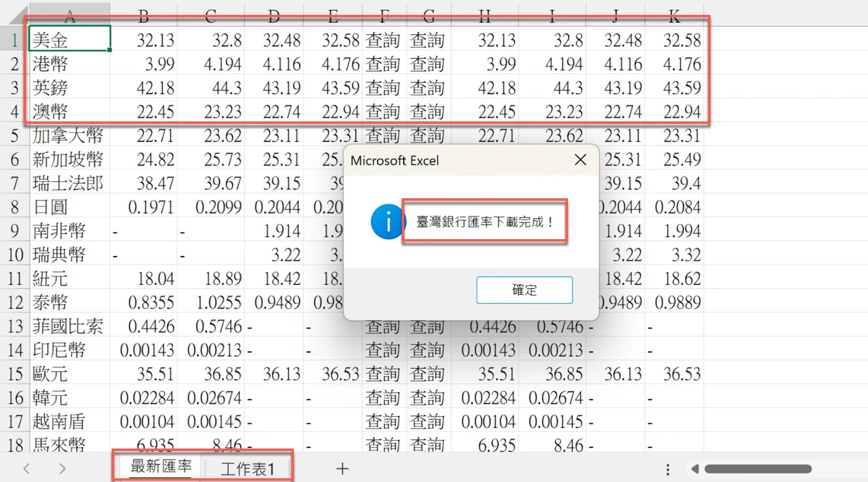Add a new sheet with the plus icon
The image size is (868, 482).
[x=342, y=469]
